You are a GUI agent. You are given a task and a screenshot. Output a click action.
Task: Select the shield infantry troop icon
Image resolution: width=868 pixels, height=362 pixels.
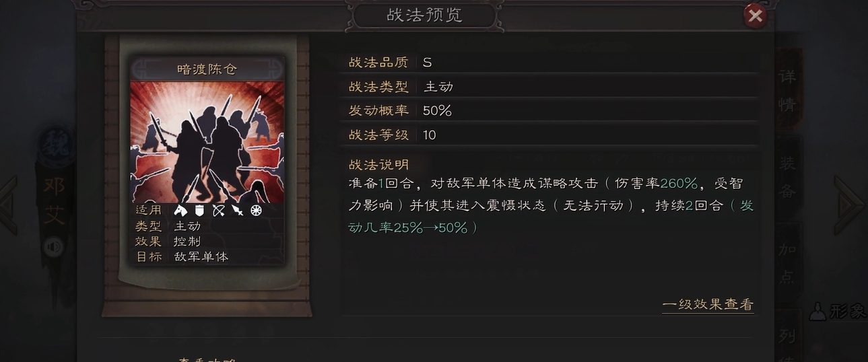pos(199,211)
